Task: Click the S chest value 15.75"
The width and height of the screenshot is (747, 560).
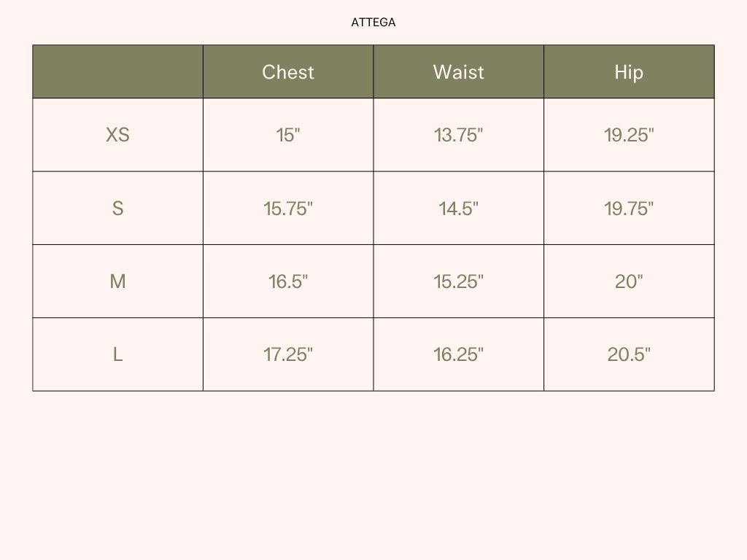Action: click(288, 208)
